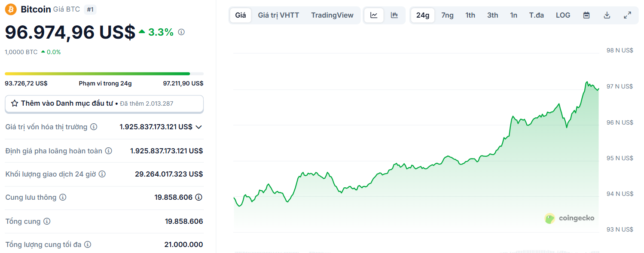Click the Tổng cung value 19.858.606
This screenshot has width=644, height=253.
pos(184,221)
